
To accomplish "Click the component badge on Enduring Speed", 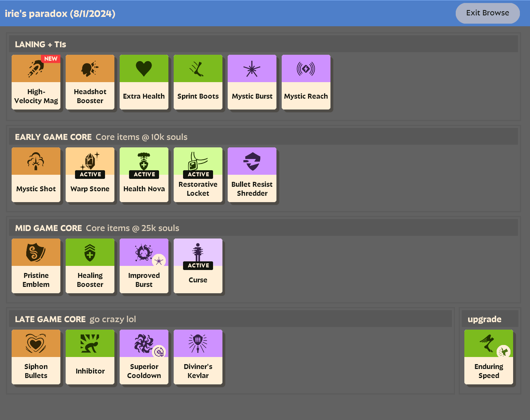I will click(504, 352).
